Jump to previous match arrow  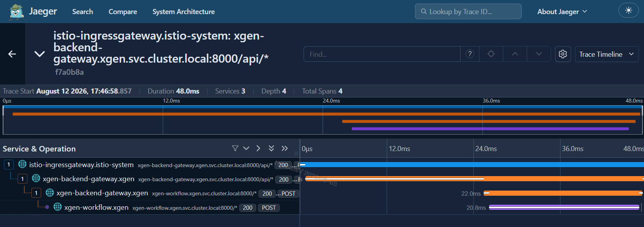click(515, 54)
